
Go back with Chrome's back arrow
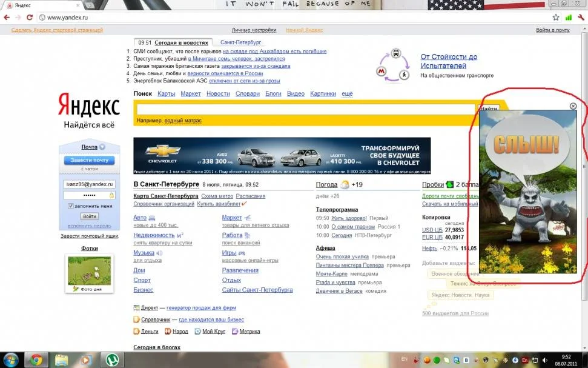click(x=7, y=17)
